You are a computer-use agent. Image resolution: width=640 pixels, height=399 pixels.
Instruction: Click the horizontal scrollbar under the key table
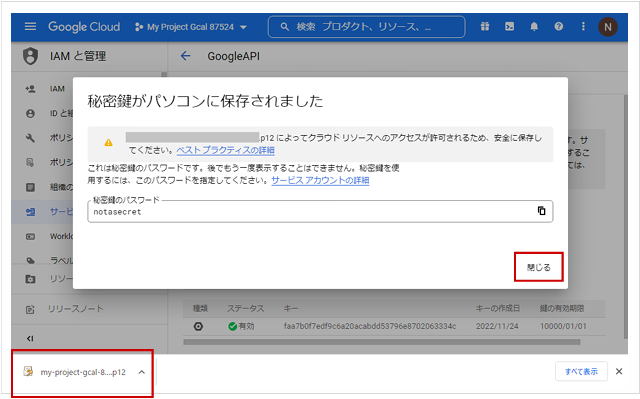point(382,342)
